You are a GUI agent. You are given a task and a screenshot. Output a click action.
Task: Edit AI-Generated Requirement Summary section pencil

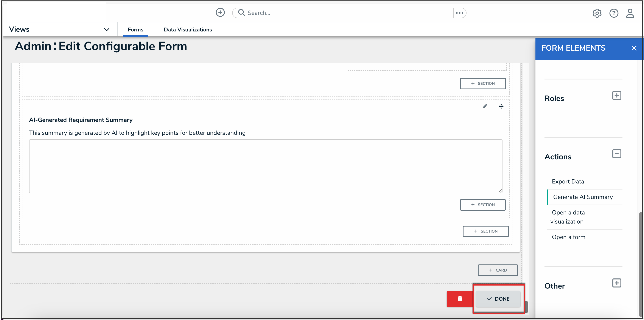pyautogui.click(x=484, y=107)
